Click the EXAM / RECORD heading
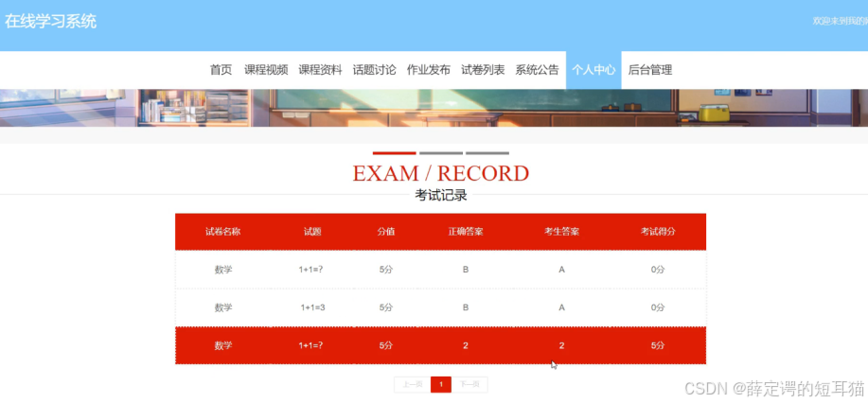This screenshot has height=403, width=868. [441, 173]
